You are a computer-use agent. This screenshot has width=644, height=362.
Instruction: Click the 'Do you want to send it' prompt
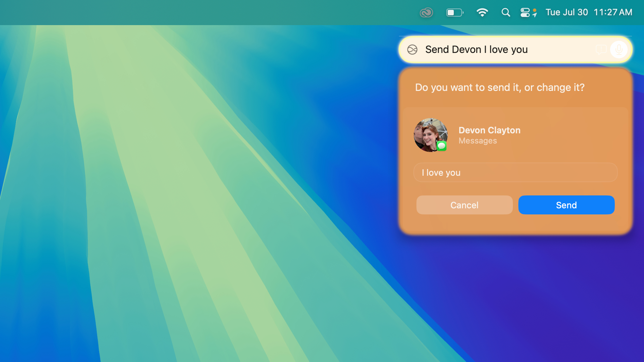pos(500,88)
